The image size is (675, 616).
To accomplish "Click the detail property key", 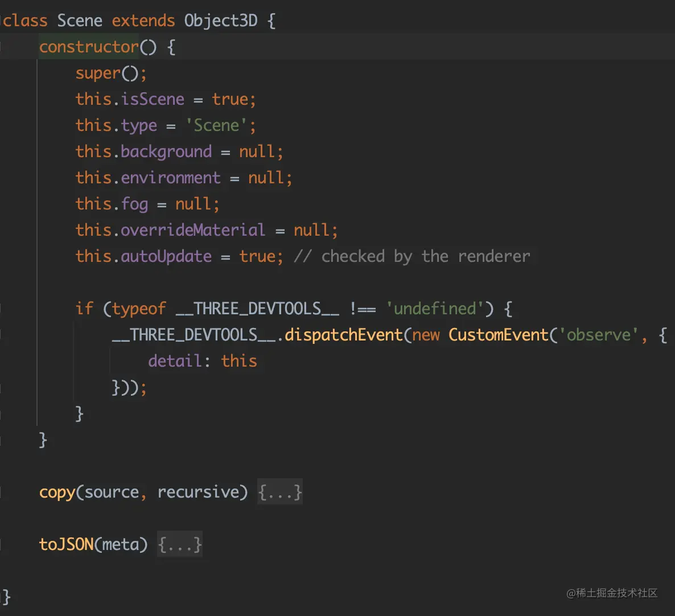I will point(175,361).
